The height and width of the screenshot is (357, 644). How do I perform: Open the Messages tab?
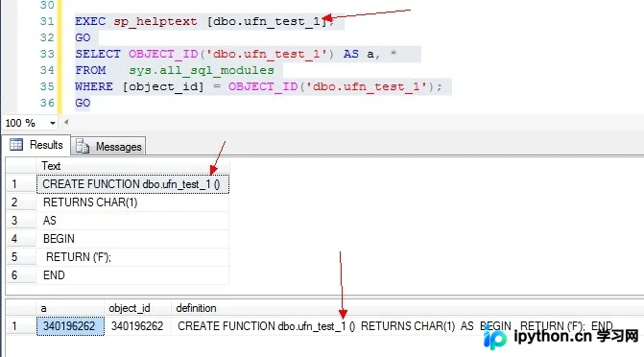coord(108,147)
